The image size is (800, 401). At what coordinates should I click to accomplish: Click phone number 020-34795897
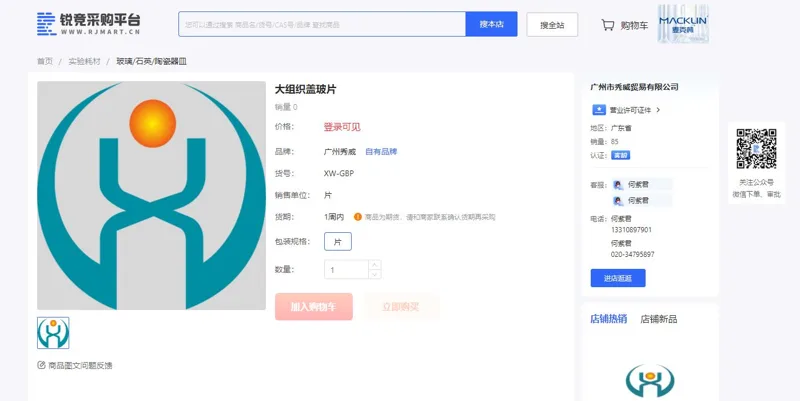pyautogui.click(x=633, y=254)
